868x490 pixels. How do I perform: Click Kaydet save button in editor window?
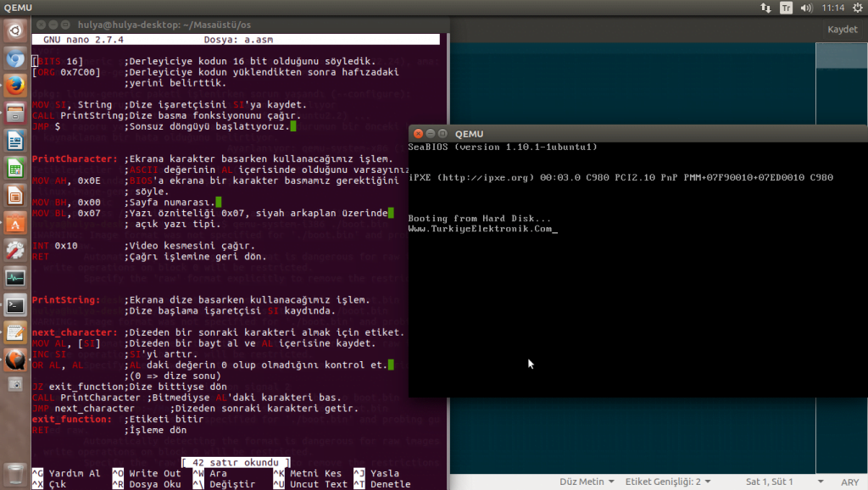pyautogui.click(x=842, y=30)
